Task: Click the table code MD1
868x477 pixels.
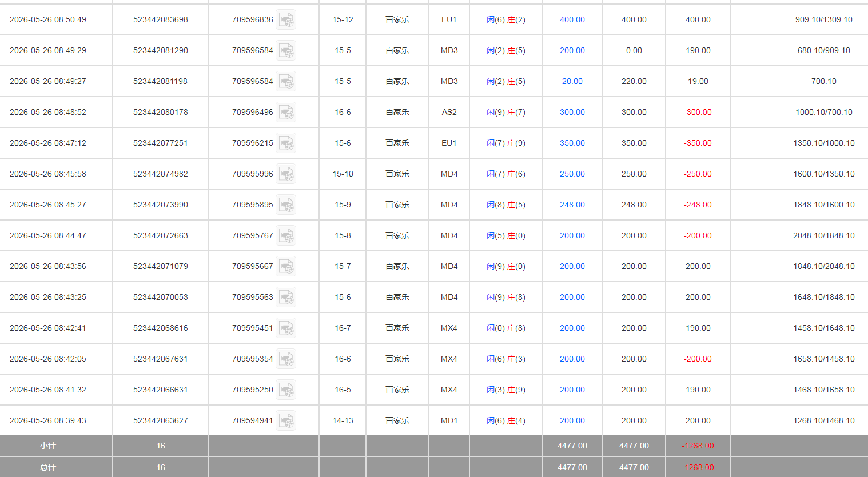Action: 449,420
